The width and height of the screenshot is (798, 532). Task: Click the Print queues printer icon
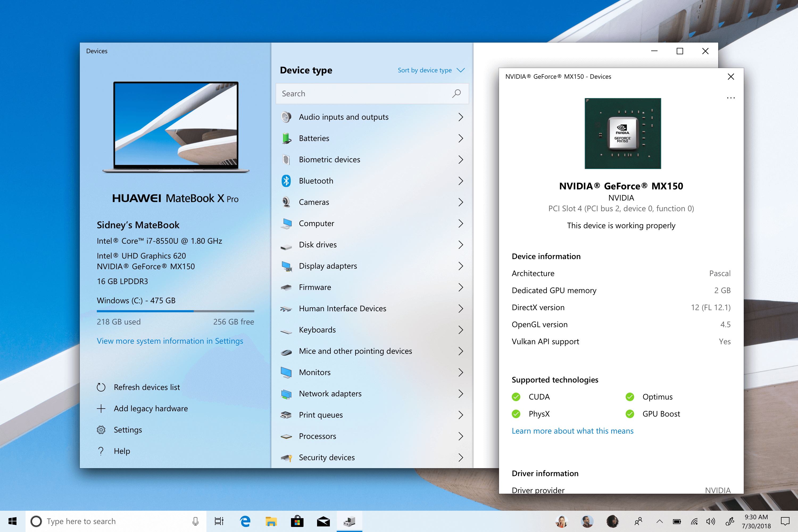tap(286, 415)
